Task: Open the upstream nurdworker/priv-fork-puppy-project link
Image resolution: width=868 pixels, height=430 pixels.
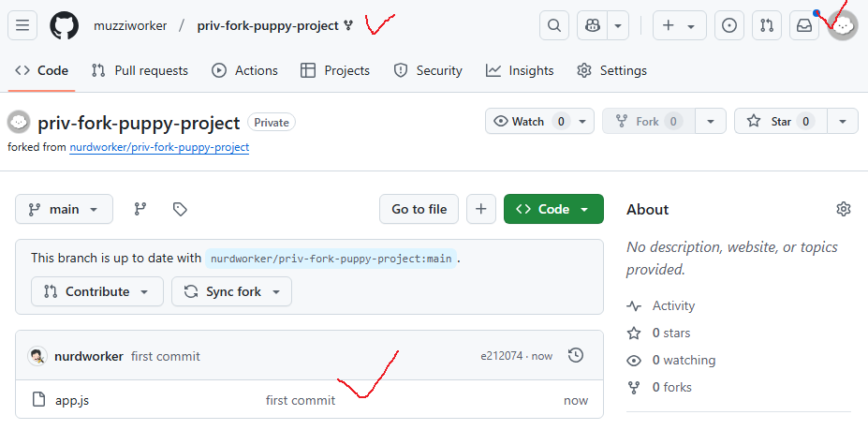Action: pyautogui.click(x=159, y=147)
